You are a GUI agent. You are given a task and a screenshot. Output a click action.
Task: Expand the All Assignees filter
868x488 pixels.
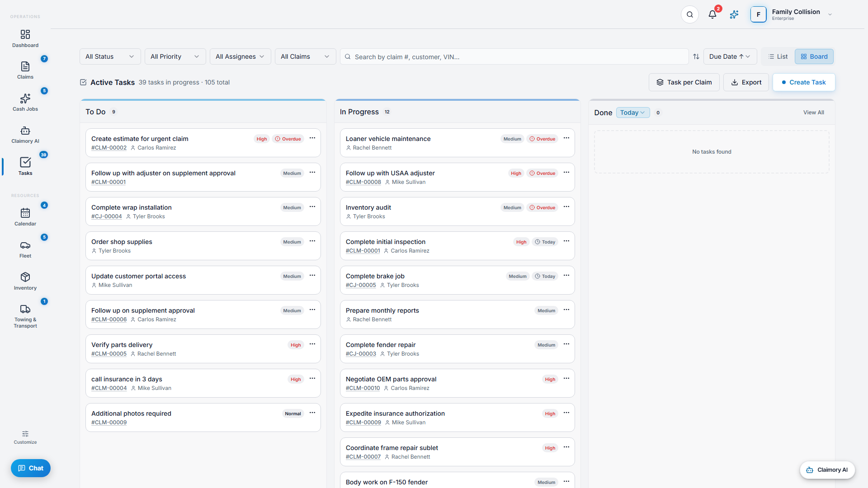click(x=240, y=56)
